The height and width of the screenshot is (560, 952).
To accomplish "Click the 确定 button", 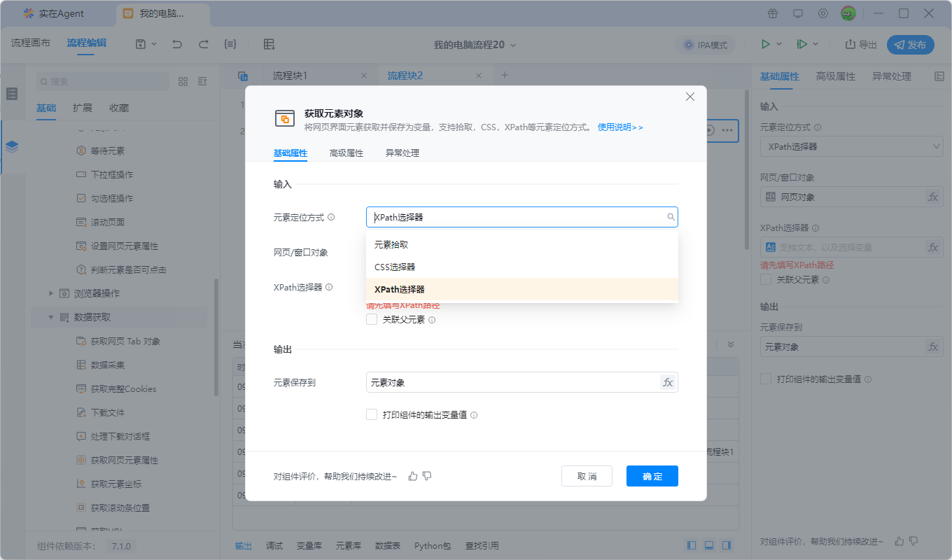I will point(652,476).
